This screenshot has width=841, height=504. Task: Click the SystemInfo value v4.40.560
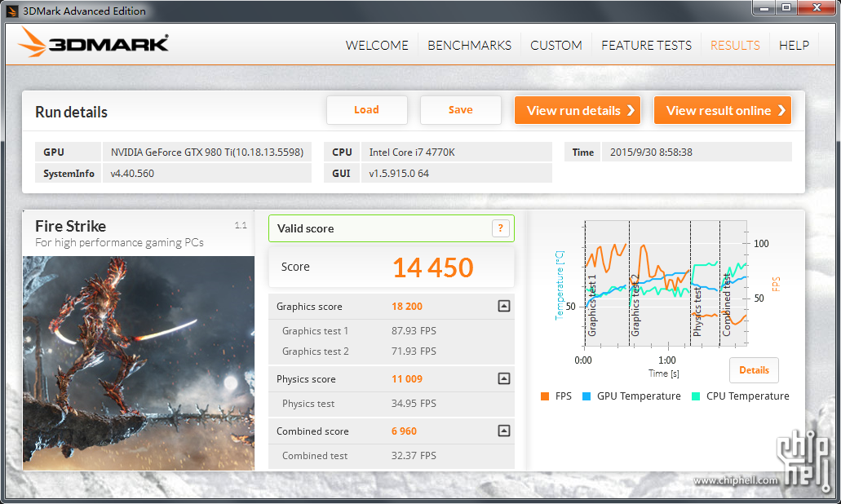(132, 173)
